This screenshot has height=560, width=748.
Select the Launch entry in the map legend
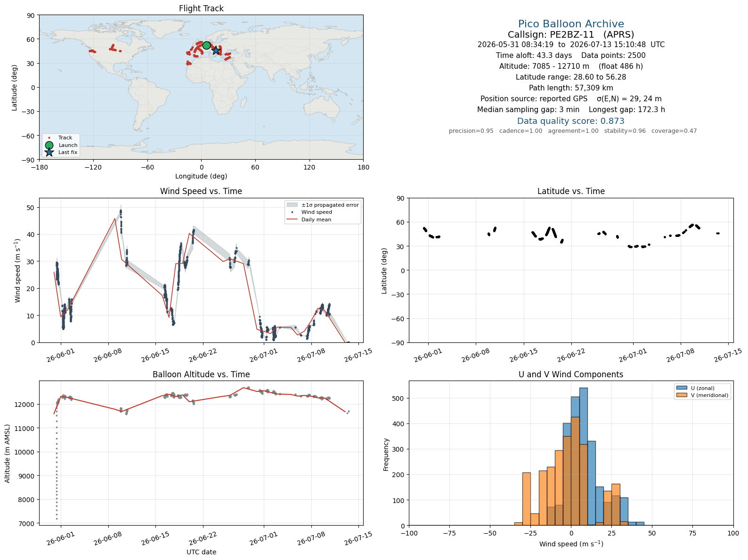(61, 145)
